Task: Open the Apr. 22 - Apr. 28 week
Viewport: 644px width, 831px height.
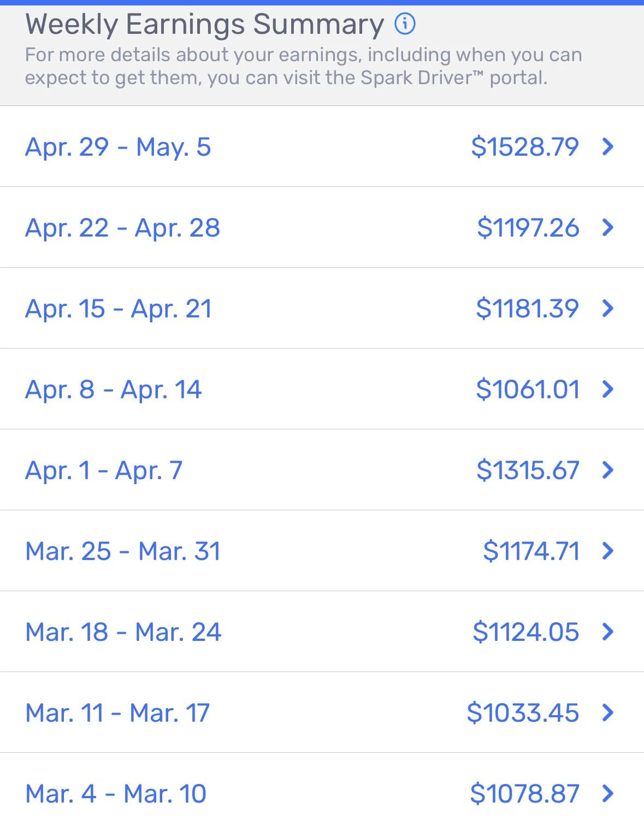Action: click(x=122, y=228)
